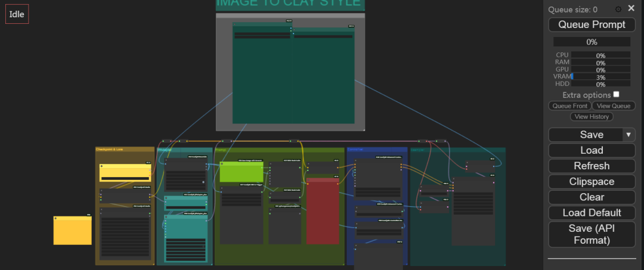Select the bright green node body
644x270 pixels.
click(241, 173)
